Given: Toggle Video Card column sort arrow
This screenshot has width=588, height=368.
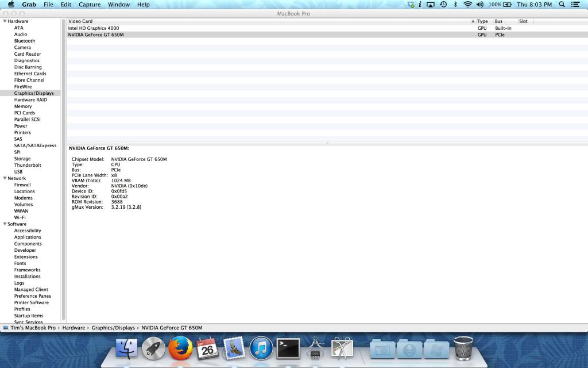Looking at the screenshot, I should point(473,21).
